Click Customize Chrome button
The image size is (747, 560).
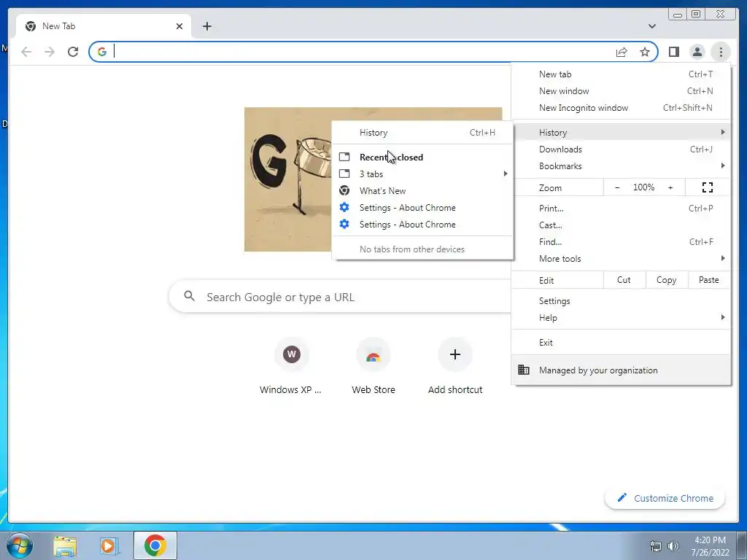tap(665, 498)
